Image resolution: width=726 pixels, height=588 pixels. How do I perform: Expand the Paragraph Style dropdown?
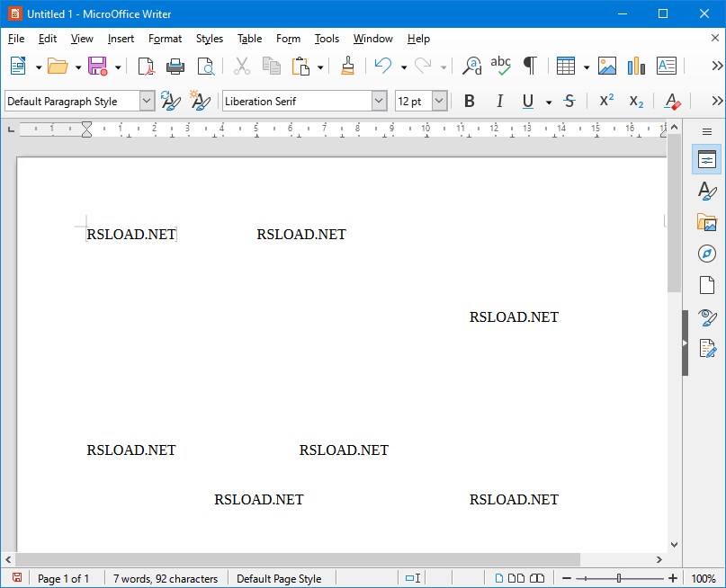click(x=148, y=102)
